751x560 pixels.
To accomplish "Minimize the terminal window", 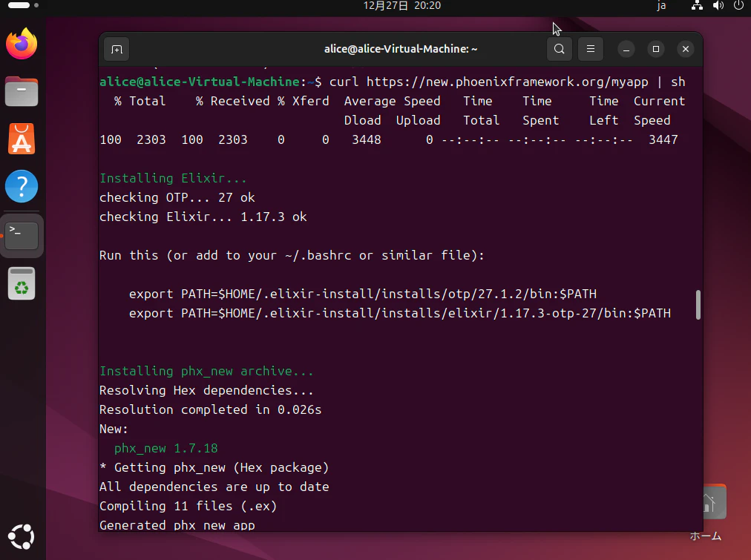I will coord(626,49).
